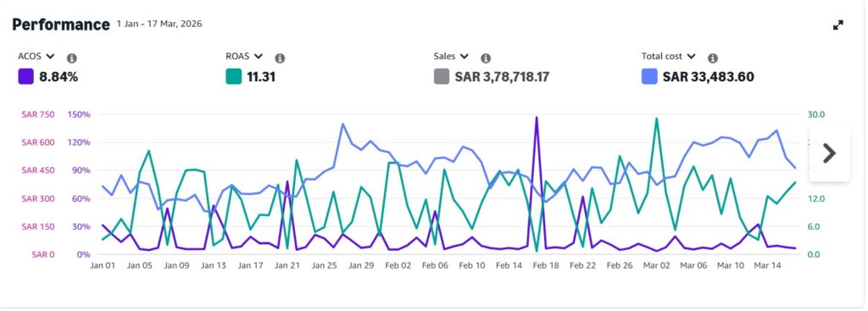Expand the Performance chart to fullscreen
The height and width of the screenshot is (311, 868).
click(838, 25)
